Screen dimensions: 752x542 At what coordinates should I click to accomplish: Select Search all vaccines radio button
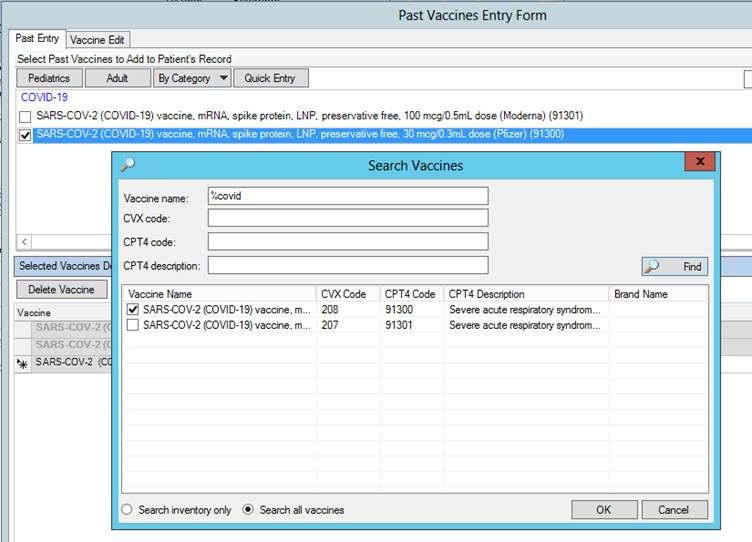click(x=247, y=509)
